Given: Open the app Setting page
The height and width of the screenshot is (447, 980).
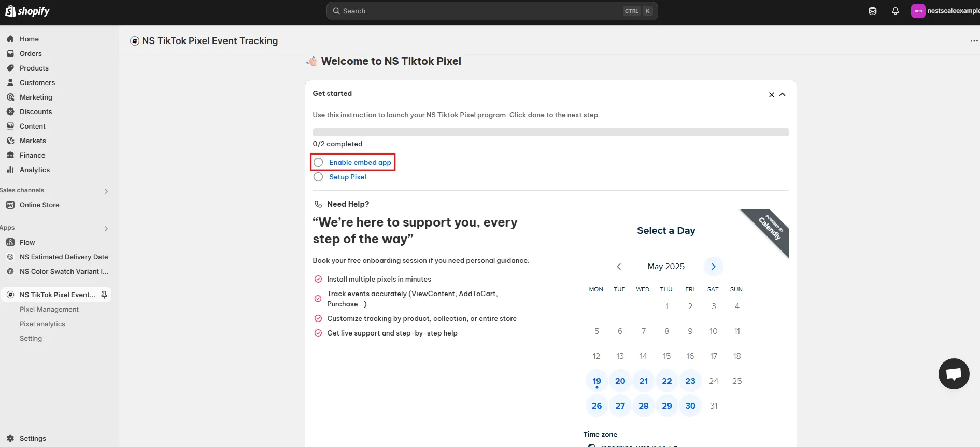Looking at the screenshot, I should 31,338.
